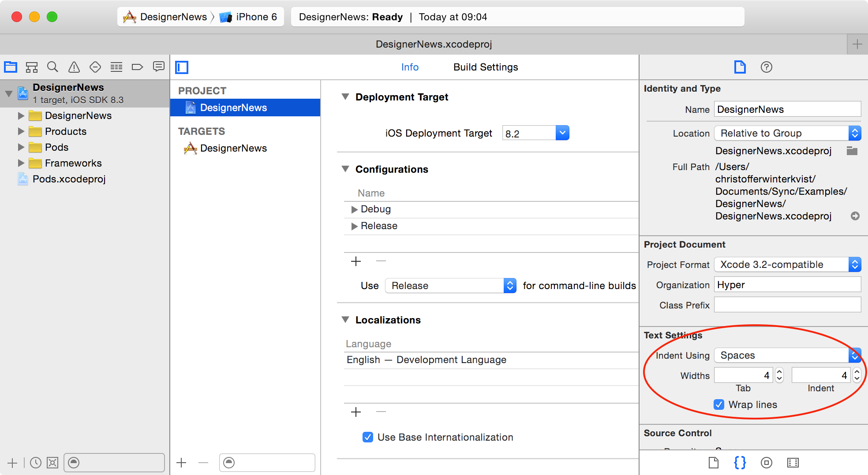Reveal full path in Finder arrow icon
868x475 pixels.
[855, 216]
